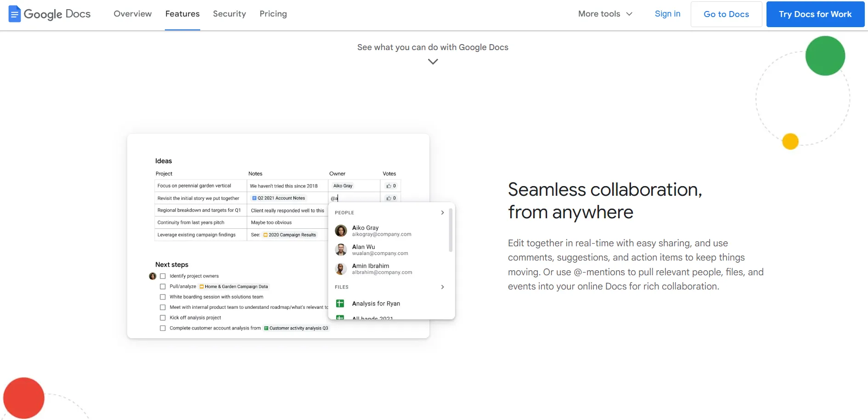Check the 'White boarding session' checkbox
Viewport: 868px width, 420px height.
(x=163, y=297)
